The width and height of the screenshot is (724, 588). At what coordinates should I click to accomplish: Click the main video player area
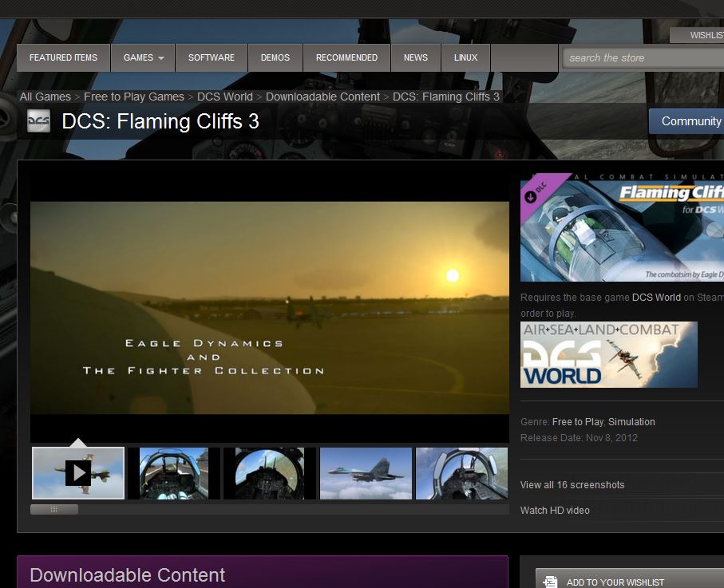[x=270, y=307]
